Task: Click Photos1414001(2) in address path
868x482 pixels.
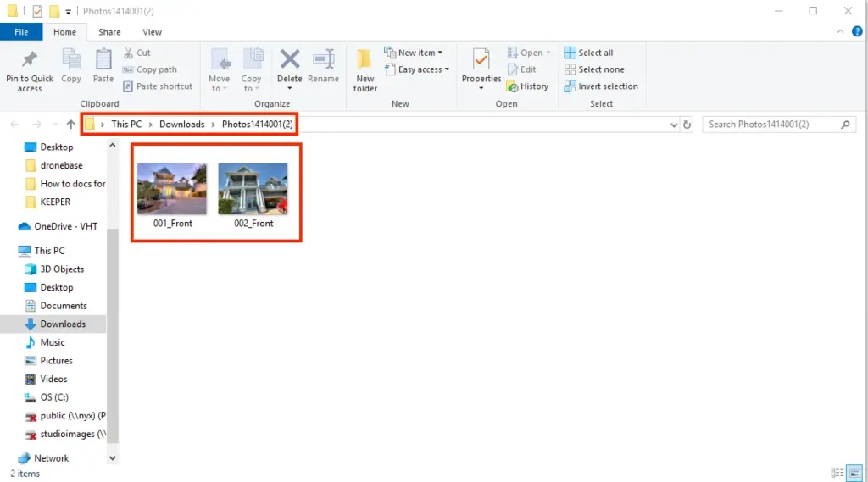Action: 258,125
